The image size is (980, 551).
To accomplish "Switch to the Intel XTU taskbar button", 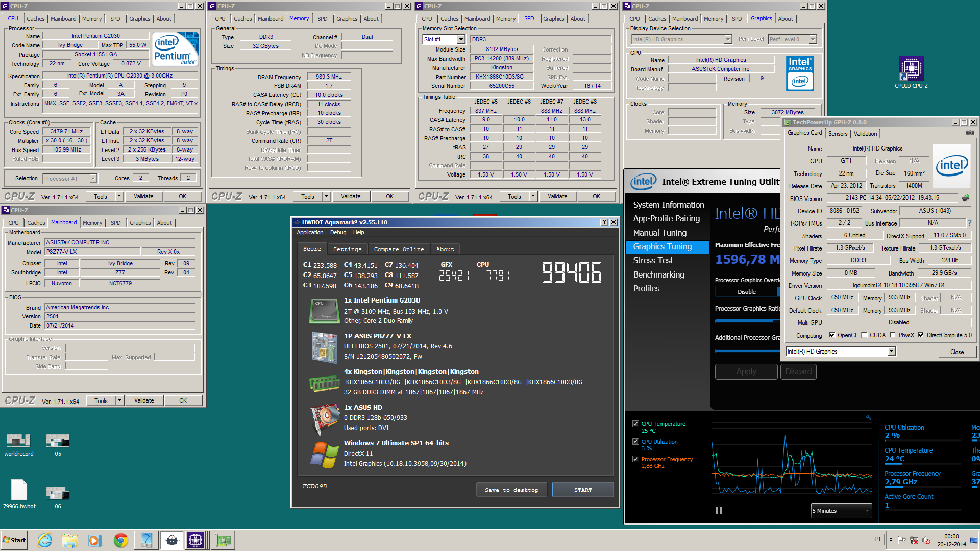I will 146,540.
